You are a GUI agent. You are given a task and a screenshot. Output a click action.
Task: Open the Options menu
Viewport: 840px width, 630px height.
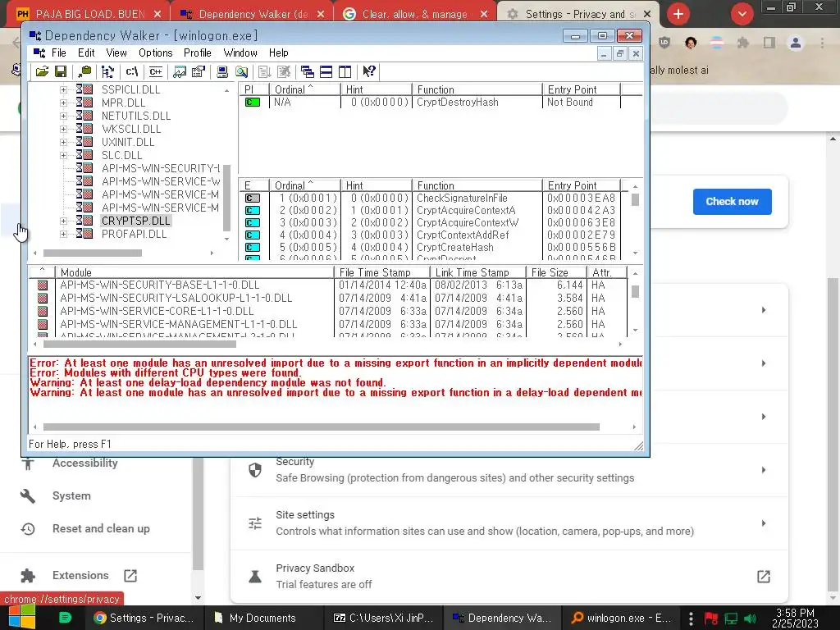pos(155,52)
